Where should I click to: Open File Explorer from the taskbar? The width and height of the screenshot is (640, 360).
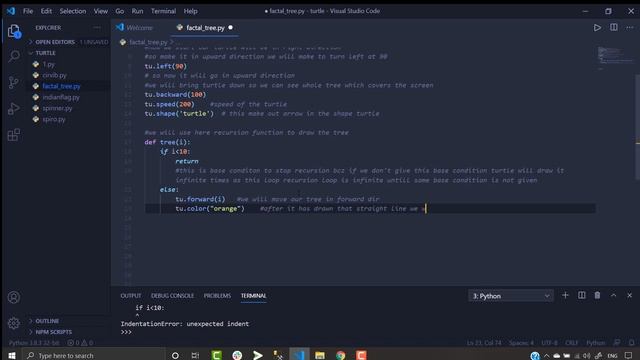(320, 355)
